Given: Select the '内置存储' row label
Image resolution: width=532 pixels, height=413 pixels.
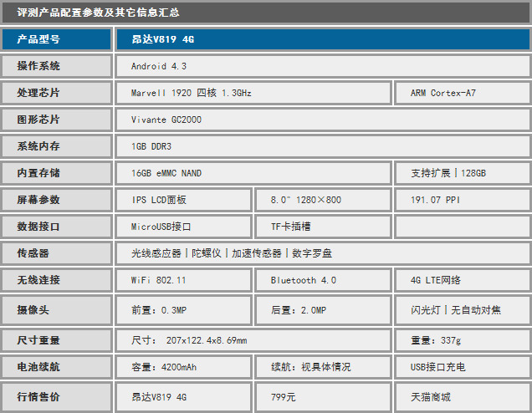Looking at the screenshot, I should click(x=57, y=173).
